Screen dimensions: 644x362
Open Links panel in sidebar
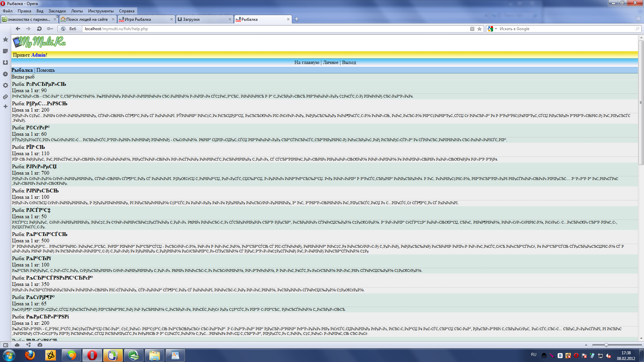(5, 97)
